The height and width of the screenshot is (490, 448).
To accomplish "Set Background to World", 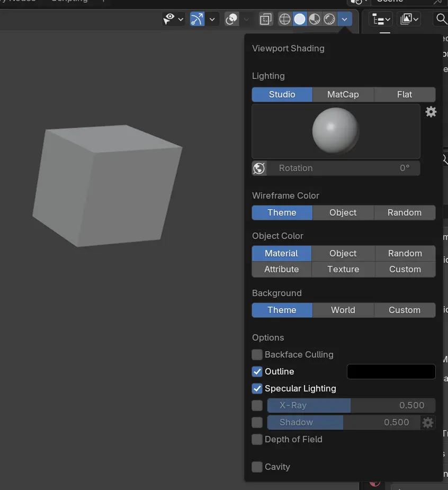I will 343,310.
